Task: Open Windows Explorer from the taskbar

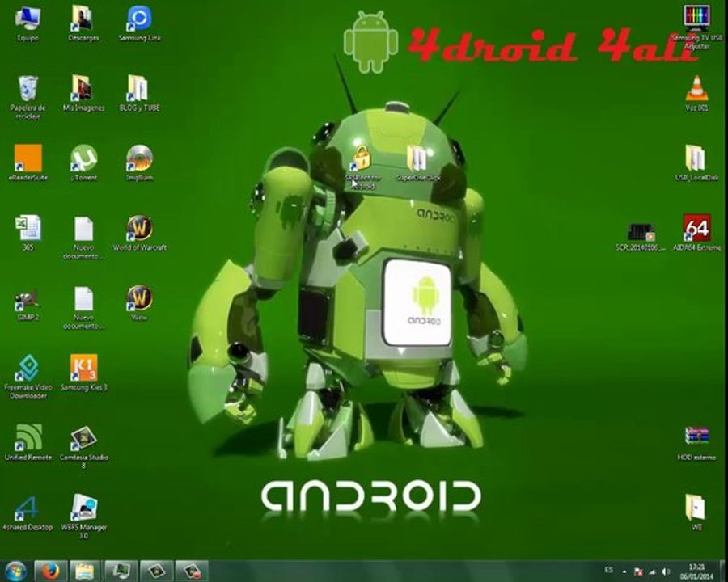Action: (x=84, y=571)
